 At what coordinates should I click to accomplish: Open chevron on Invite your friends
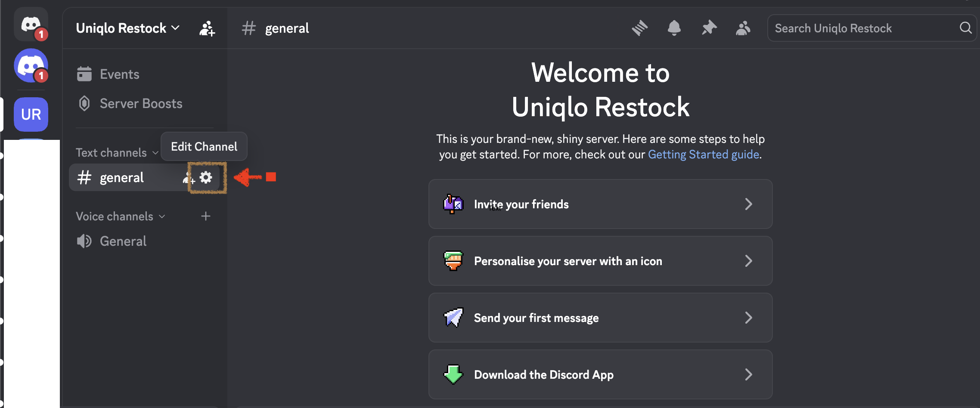(x=749, y=204)
